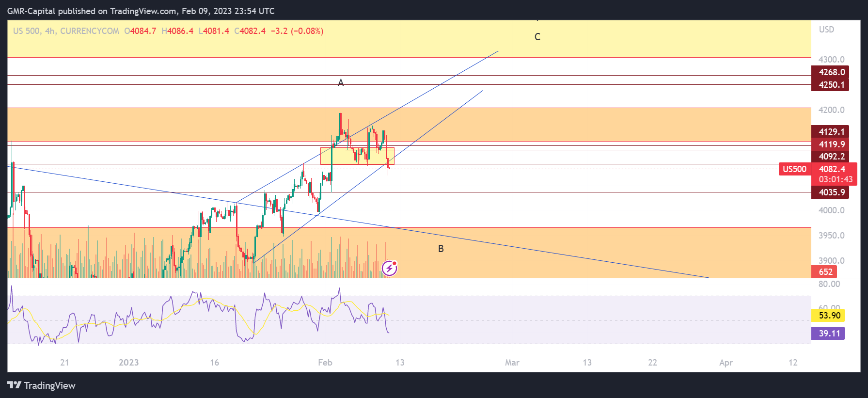Click the 3950.0 price axis tick
Screen dimensions: 868x398
(832, 236)
